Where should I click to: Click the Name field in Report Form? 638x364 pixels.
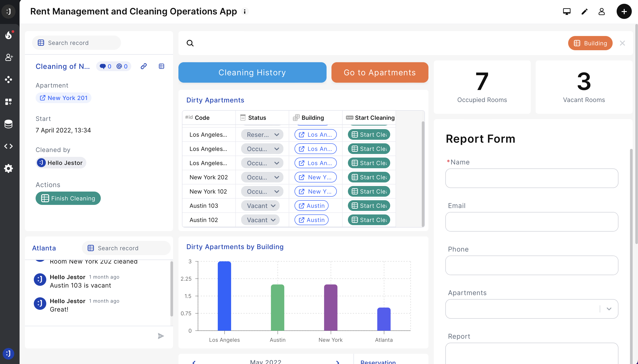[x=531, y=178]
